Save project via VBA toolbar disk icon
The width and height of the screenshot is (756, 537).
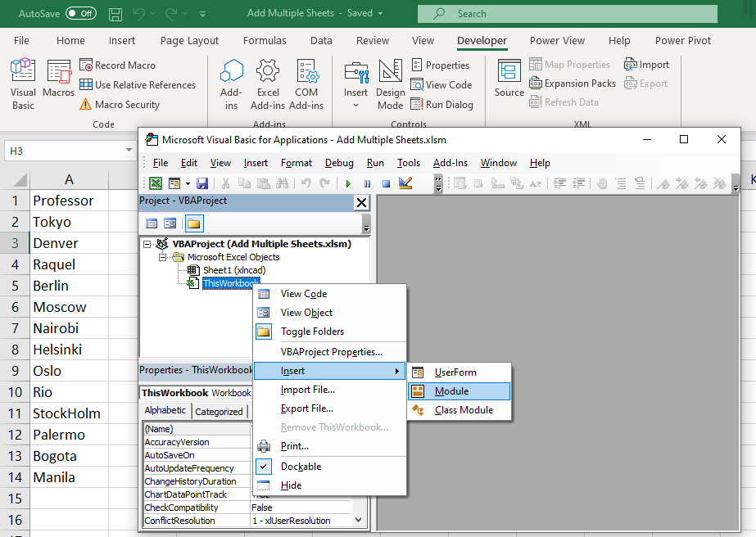coord(202,183)
